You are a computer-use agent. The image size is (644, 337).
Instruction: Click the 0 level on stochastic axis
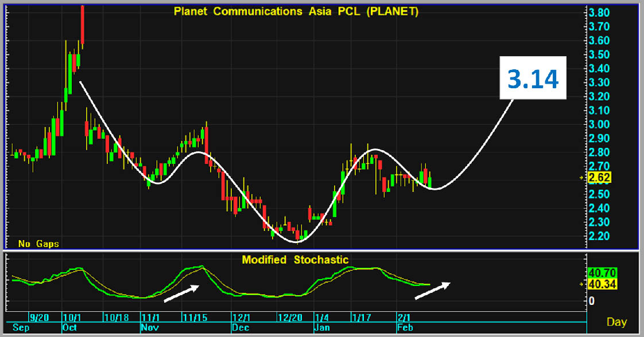(591, 301)
